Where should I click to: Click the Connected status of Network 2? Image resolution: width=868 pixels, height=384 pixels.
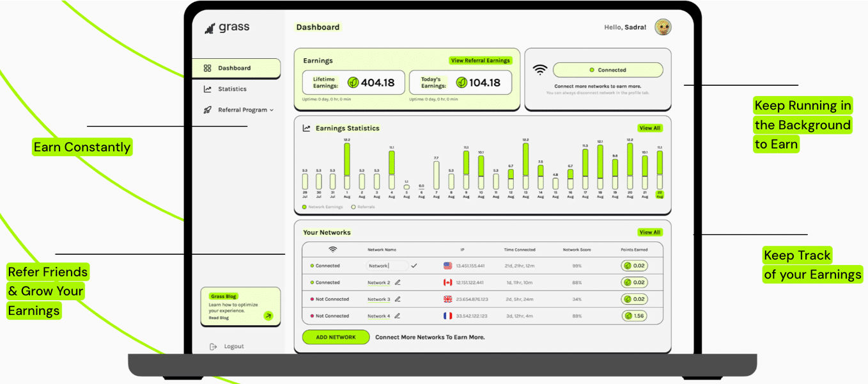(x=325, y=282)
